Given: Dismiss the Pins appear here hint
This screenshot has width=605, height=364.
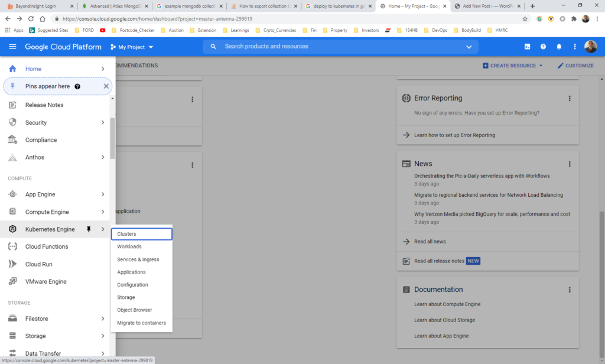Looking at the screenshot, I should 106,86.
